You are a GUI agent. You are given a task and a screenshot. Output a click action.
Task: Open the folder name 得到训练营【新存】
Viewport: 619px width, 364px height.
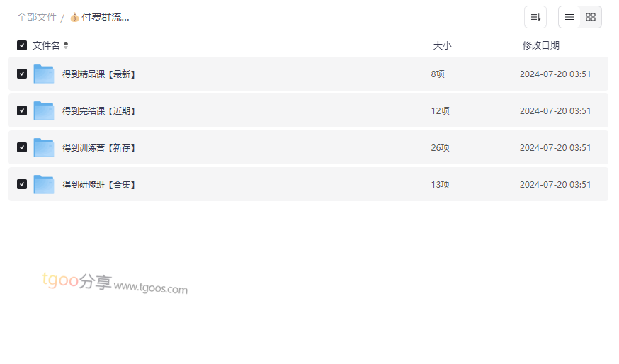pos(98,147)
